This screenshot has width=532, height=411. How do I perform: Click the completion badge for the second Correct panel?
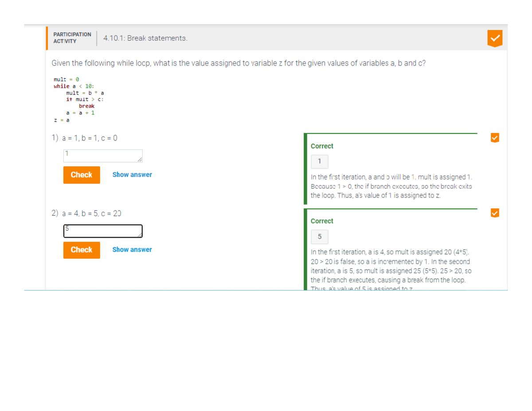tap(495, 213)
